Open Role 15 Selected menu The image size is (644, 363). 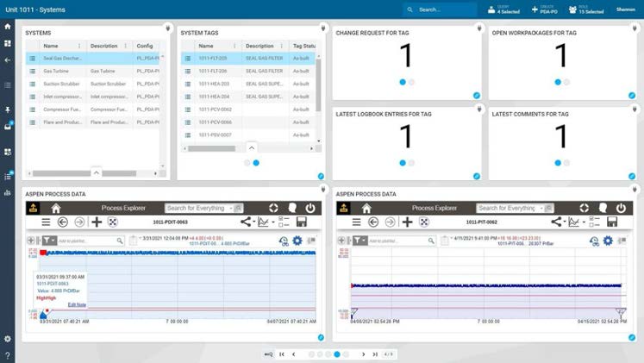point(586,9)
